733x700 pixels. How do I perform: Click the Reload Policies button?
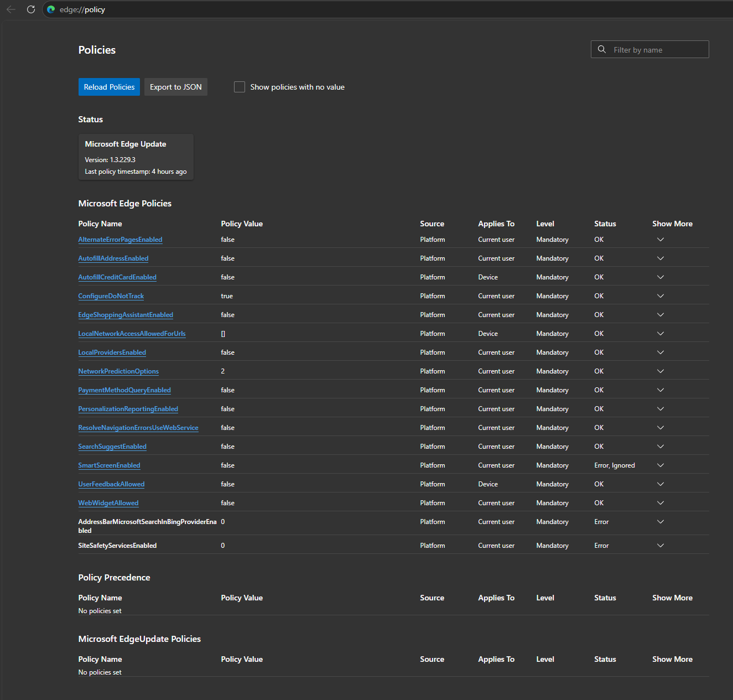point(109,87)
